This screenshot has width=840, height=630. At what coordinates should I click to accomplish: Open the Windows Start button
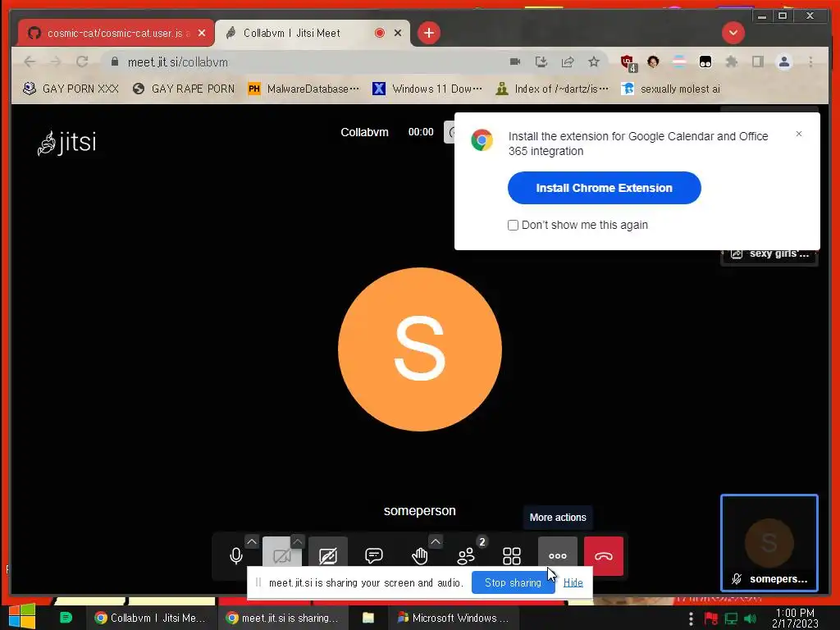[22, 617]
